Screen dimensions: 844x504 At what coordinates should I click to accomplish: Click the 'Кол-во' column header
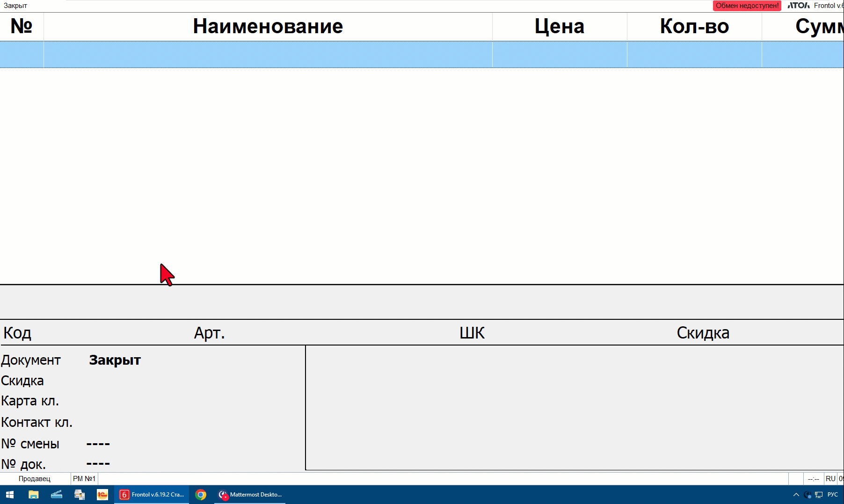pos(694,27)
